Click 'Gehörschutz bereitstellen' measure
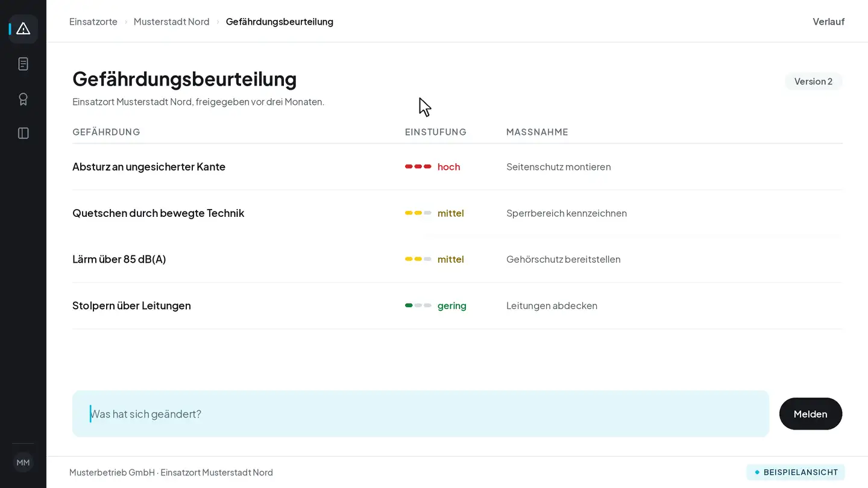The image size is (868, 488). click(x=564, y=260)
